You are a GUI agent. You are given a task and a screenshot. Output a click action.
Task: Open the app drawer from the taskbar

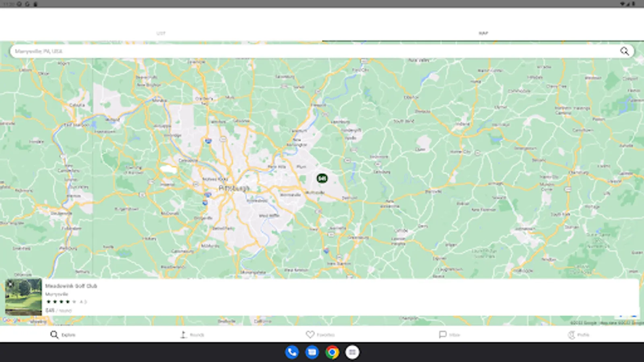[352, 352]
